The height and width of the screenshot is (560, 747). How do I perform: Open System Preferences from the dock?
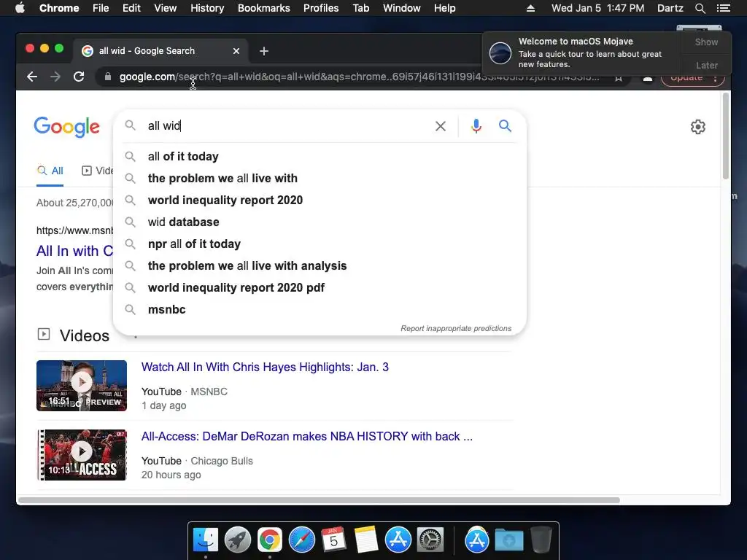430,540
